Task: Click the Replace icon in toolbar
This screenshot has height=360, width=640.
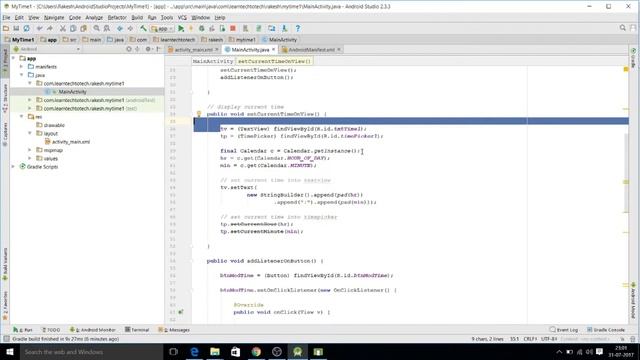Action: tap(107, 28)
